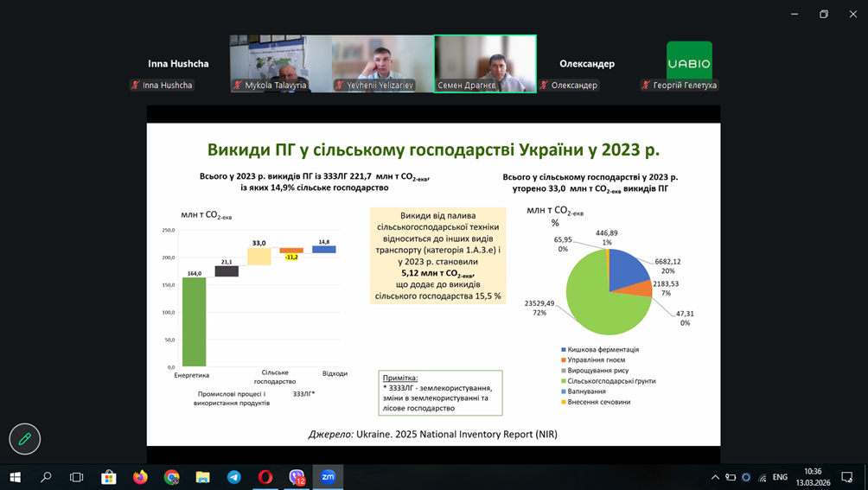Click legend entry Вапнування
This screenshot has width=868, height=490.
tap(584, 391)
